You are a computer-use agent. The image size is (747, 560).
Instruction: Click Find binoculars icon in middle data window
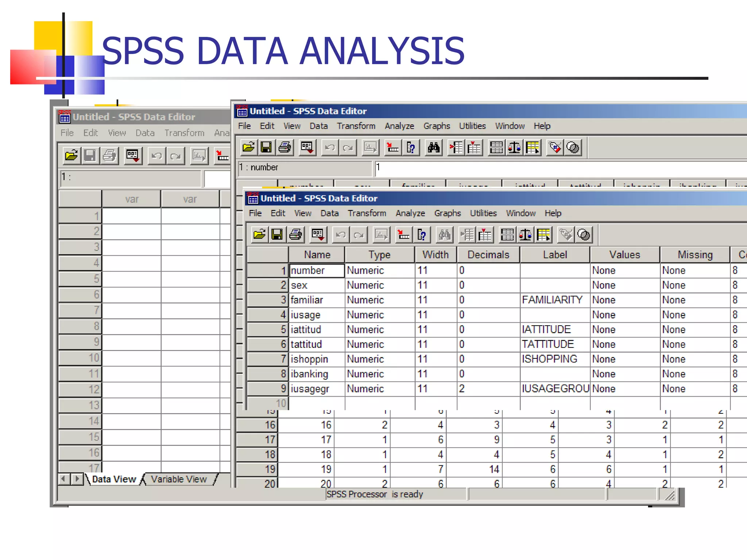433,147
